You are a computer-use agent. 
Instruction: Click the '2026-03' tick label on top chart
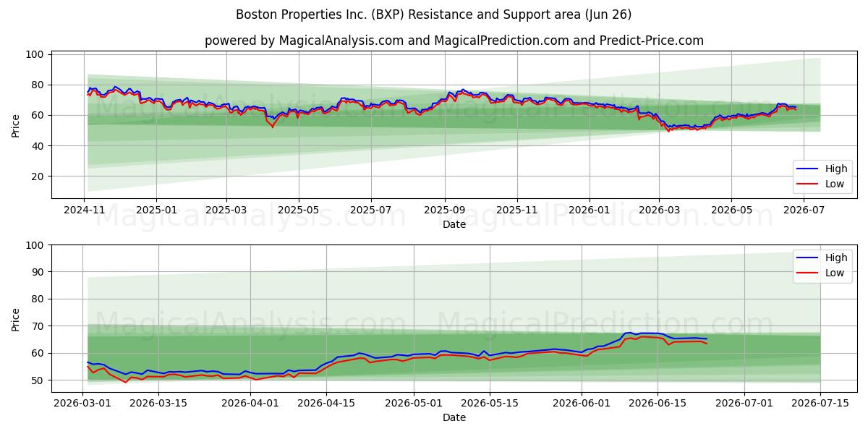click(659, 210)
